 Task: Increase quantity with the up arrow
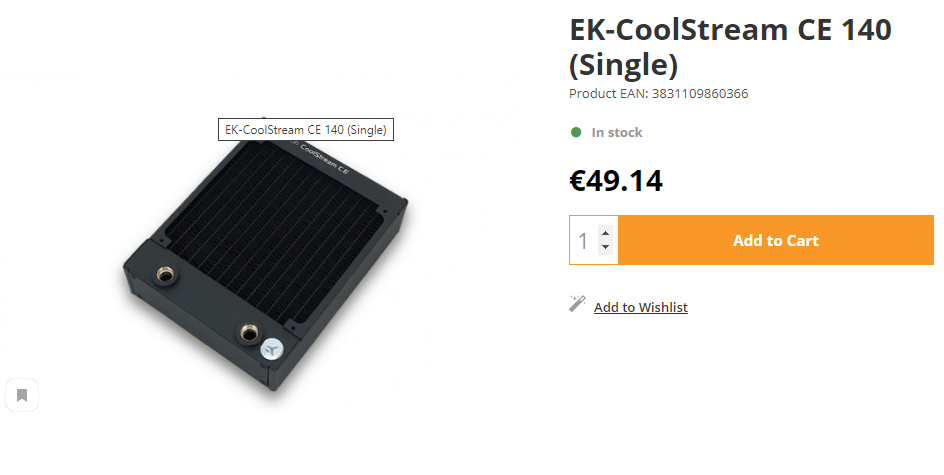point(605,233)
